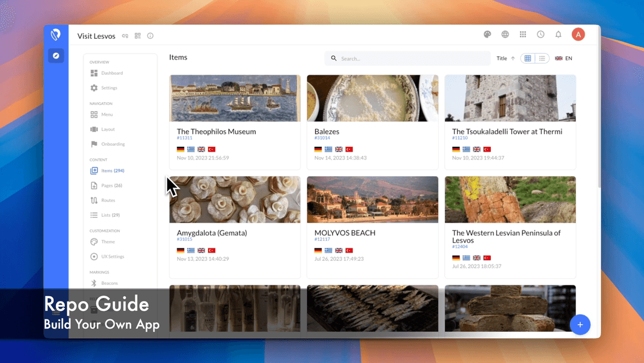The width and height of the screenshot is (644, 363).
Task: Click Greek flag on Western Lesvian Peninsula card
Action: 466,258
